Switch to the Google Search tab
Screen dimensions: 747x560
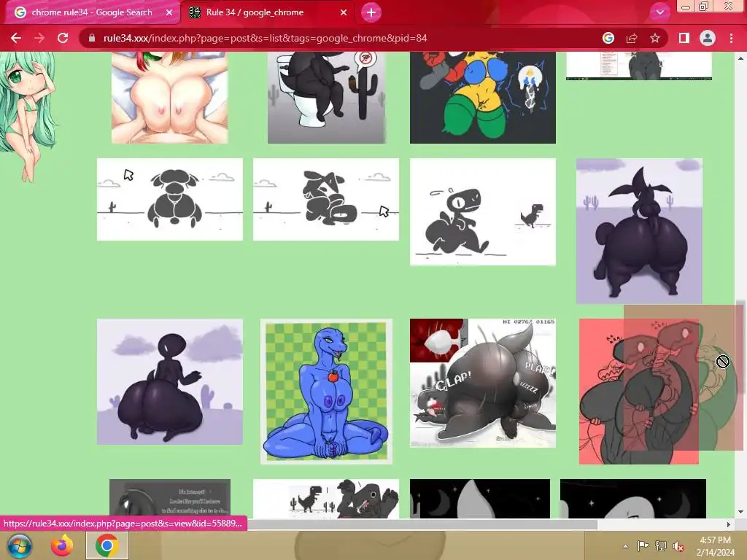pos(92,12)
